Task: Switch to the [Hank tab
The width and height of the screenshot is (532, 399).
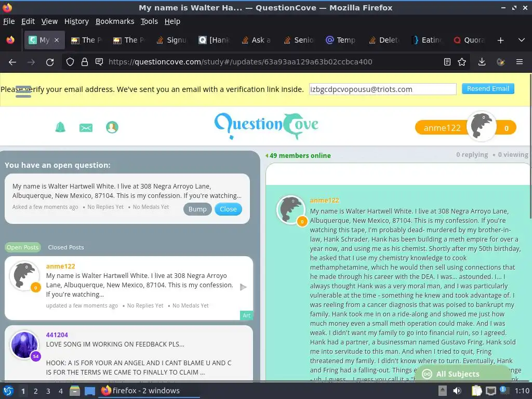Action: 215,40
